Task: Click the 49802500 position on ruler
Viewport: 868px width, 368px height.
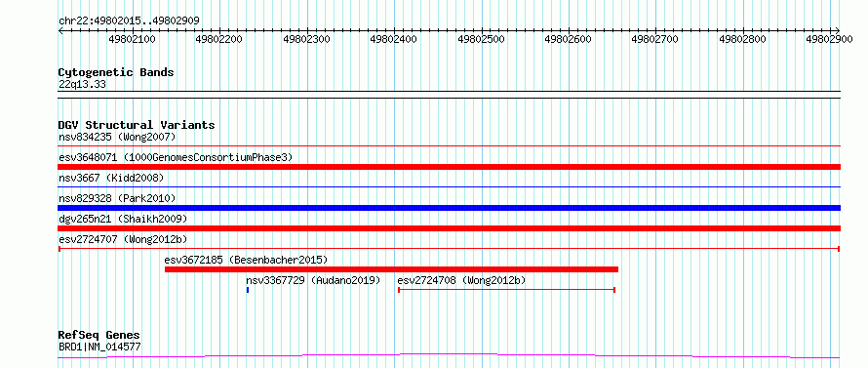Action: click(x=481, y=39)
